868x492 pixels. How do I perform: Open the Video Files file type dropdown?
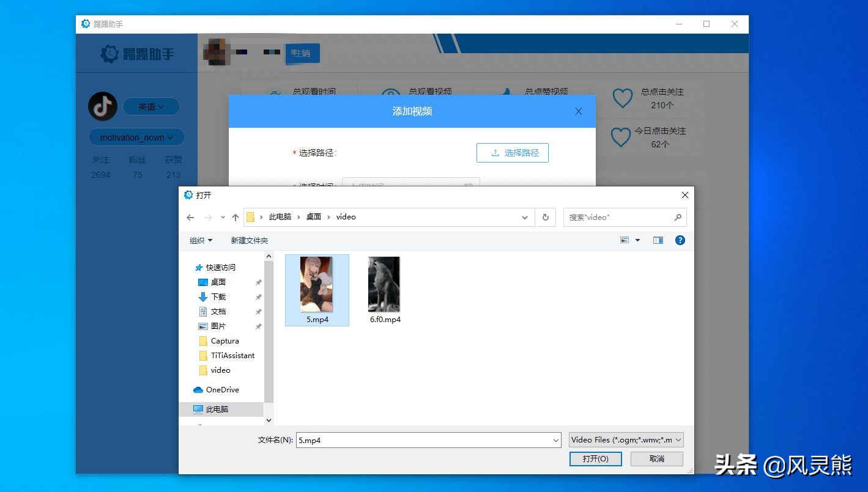626,439
